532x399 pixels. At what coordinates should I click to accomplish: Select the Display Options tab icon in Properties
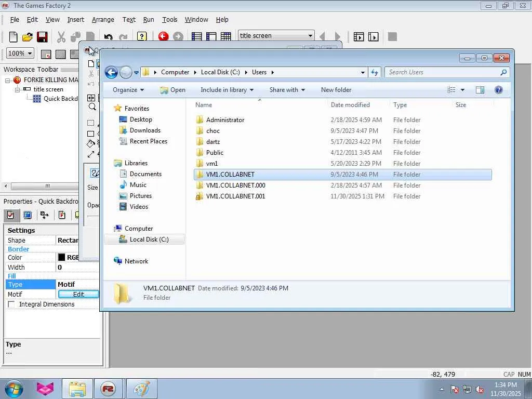click(28, 215)
